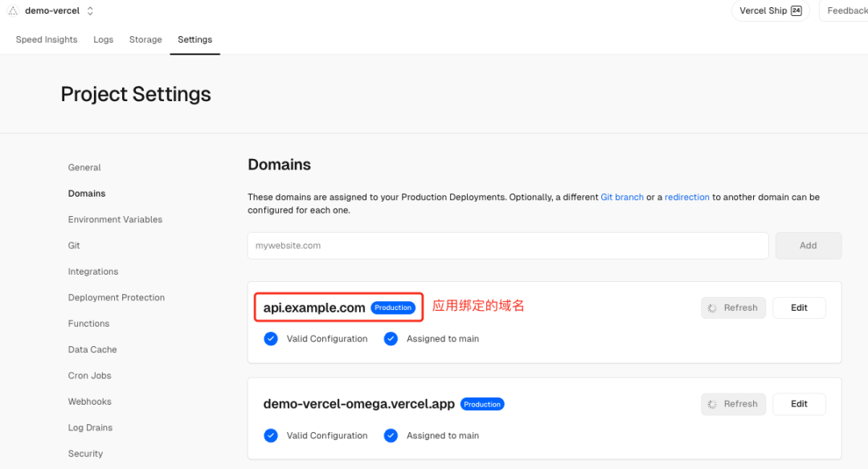Click the Project Settings heading
868x469 pixels.
(x=136, y=94)
